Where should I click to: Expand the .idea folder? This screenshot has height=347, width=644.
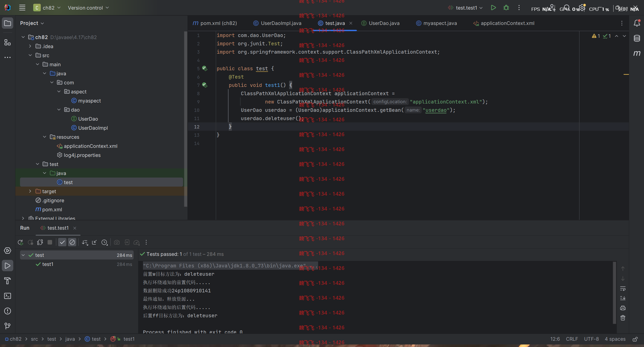pyautogui.click(x=30, y=46)
